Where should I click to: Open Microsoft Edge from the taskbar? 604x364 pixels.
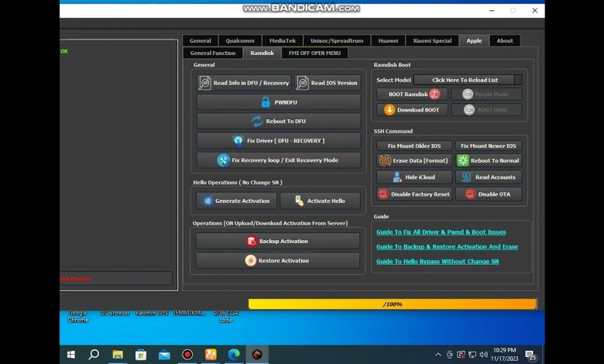pyautogui.click(x=234, y=355)
